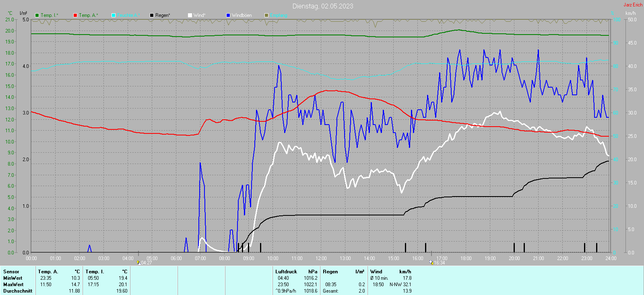
Task: Select the average pressure value 1018.6
Action: (311, 291)
